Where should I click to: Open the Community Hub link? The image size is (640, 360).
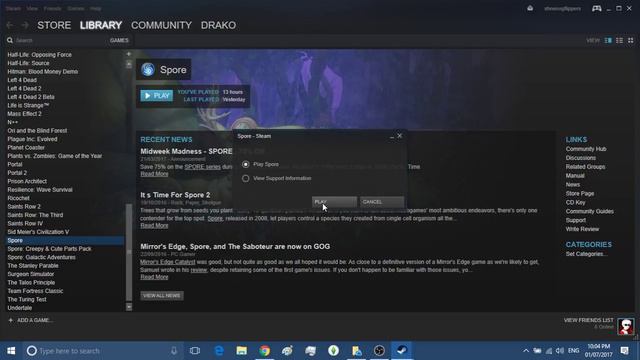(586, 149)
